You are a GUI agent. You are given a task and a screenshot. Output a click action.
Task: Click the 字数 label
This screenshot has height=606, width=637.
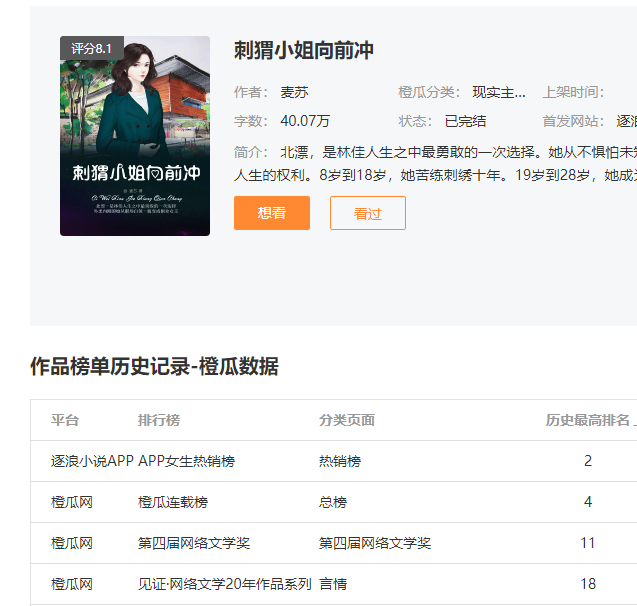[x=251, y=121]
